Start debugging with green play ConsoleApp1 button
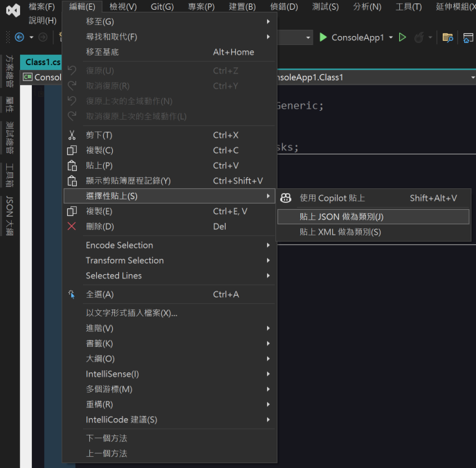This screenshot has width=476, height=468. coord(351,37)
